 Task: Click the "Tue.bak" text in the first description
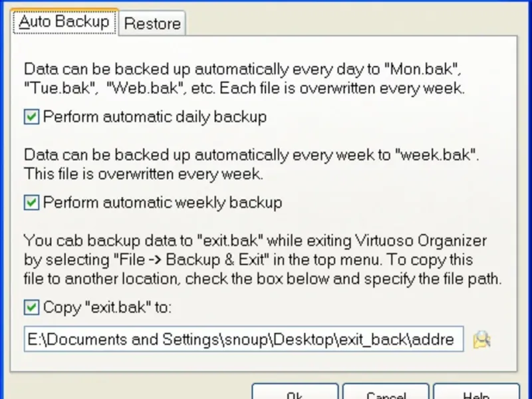click(x=59, y=88)
